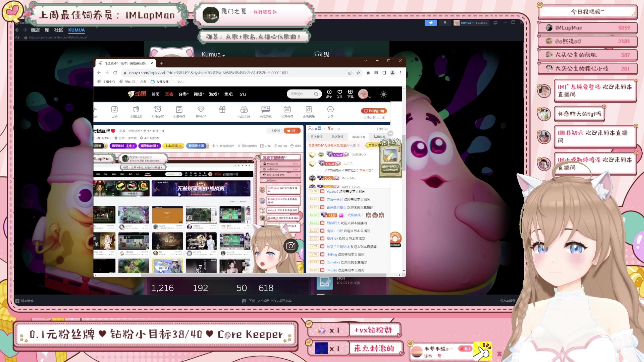This screenshot has width=644, height=362.
Task: Open Chrome three-dot menu
Action: pyautogui.click(x=400, y=73)
